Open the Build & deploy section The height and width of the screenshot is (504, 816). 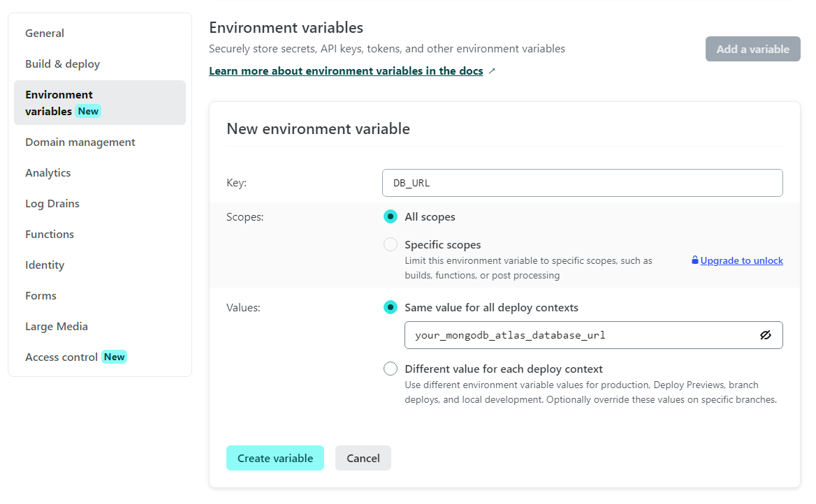click(62, 64)
